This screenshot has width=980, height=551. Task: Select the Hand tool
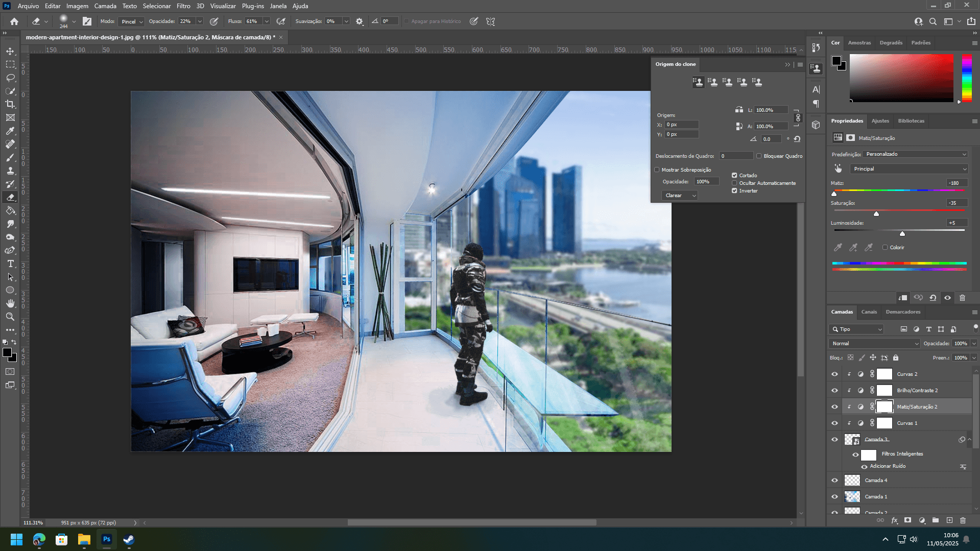pyautogui.click(x=10, y=303)
